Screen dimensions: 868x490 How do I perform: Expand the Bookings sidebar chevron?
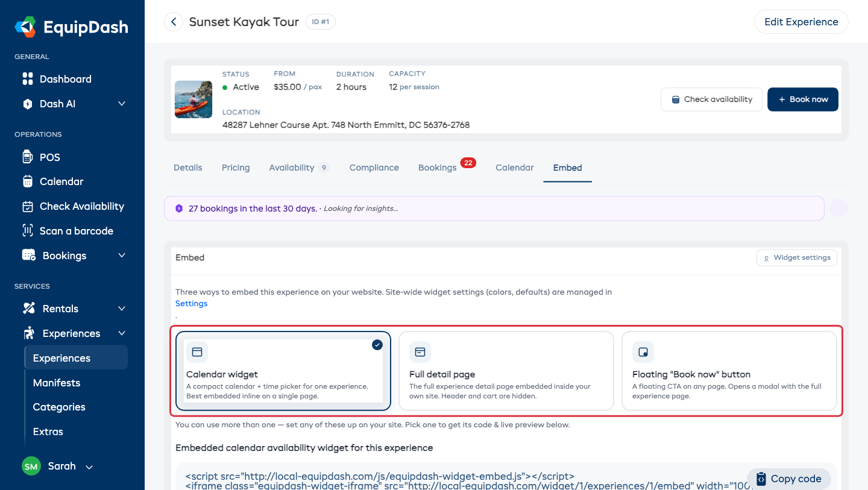[122, 256]
